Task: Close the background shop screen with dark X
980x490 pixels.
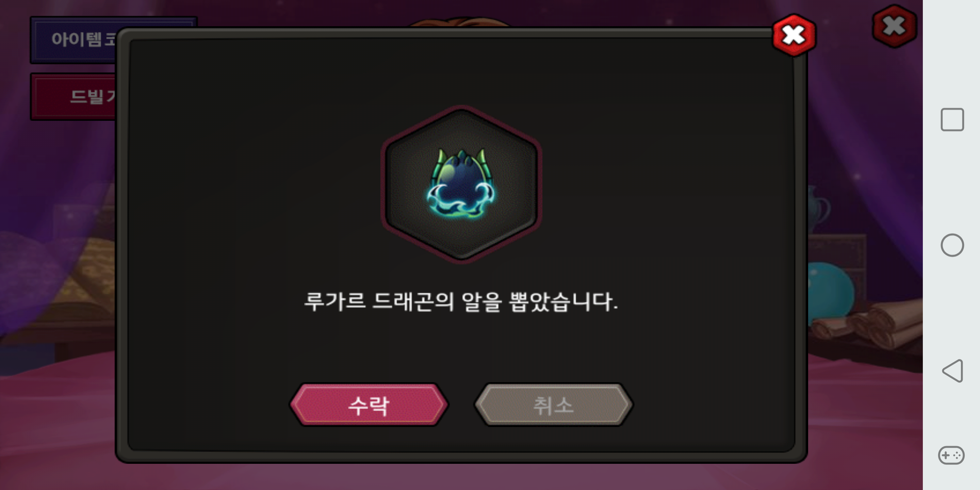Action: coord(894,26)
